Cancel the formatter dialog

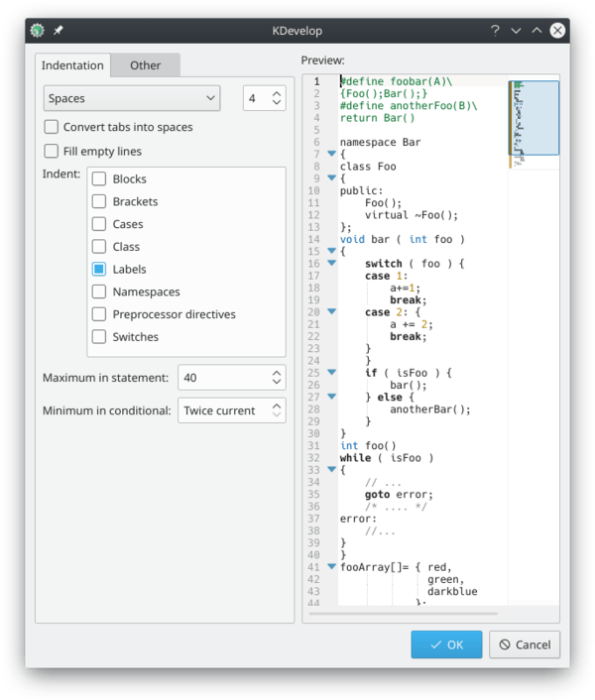coord(525,644)
